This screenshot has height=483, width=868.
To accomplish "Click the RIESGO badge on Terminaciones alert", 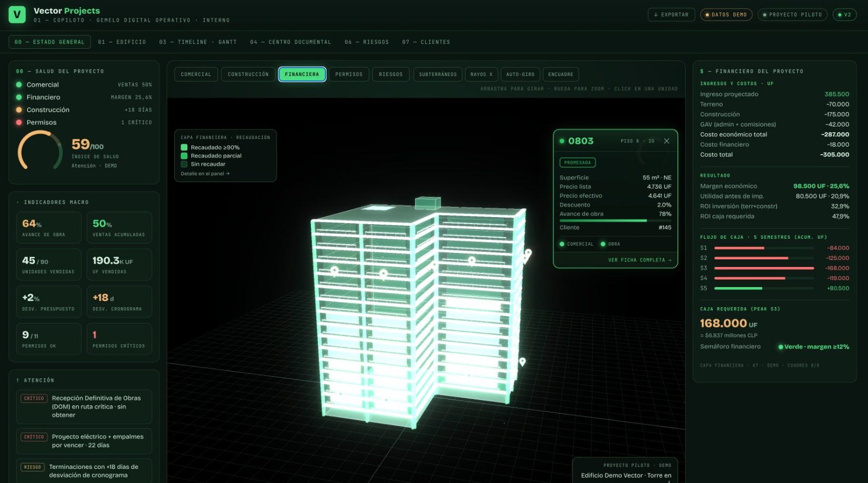I will tap(33, 467).
